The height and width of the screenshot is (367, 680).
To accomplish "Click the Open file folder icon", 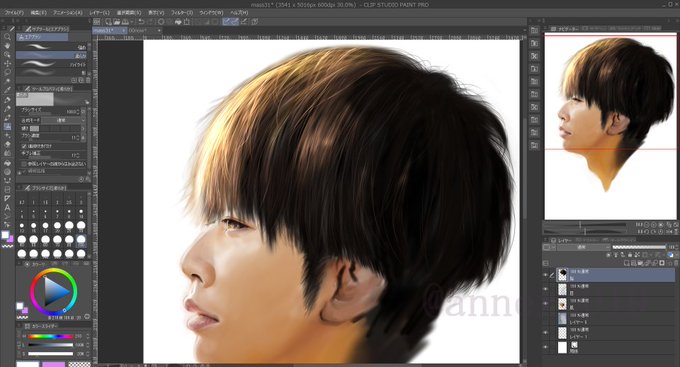I will tap(117, 22).
